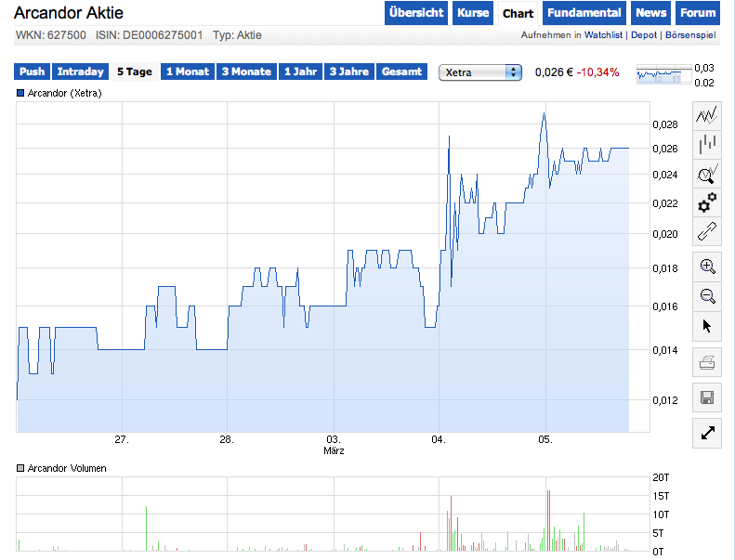735x560 pixels.
Task: Add stock to Börsenspiel
Action: click(690, 35)
